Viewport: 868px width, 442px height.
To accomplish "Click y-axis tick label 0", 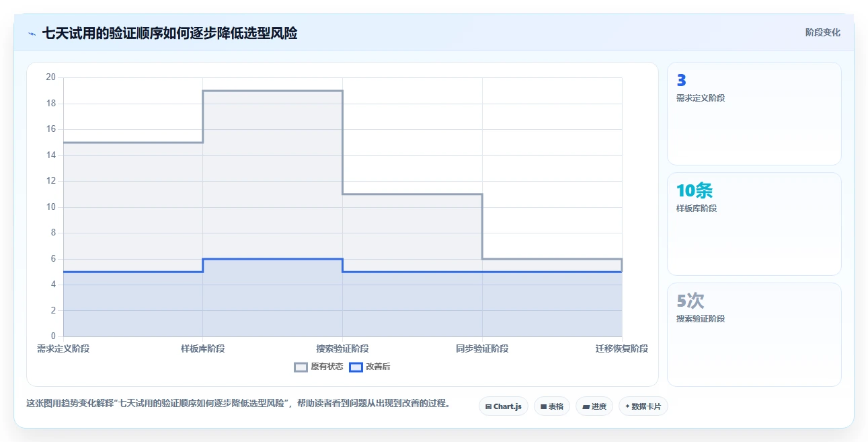I will click(x=53, y=336).
